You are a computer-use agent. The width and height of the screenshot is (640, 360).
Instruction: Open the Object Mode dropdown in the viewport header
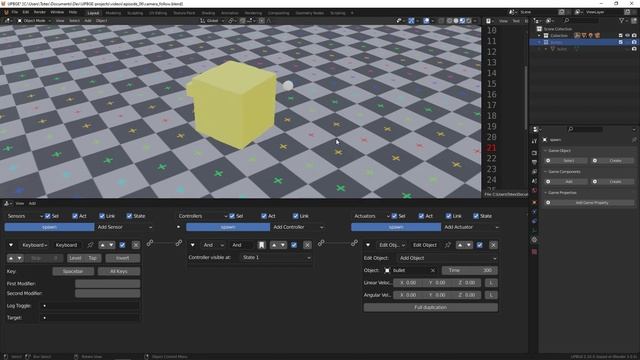pos(33,20)
